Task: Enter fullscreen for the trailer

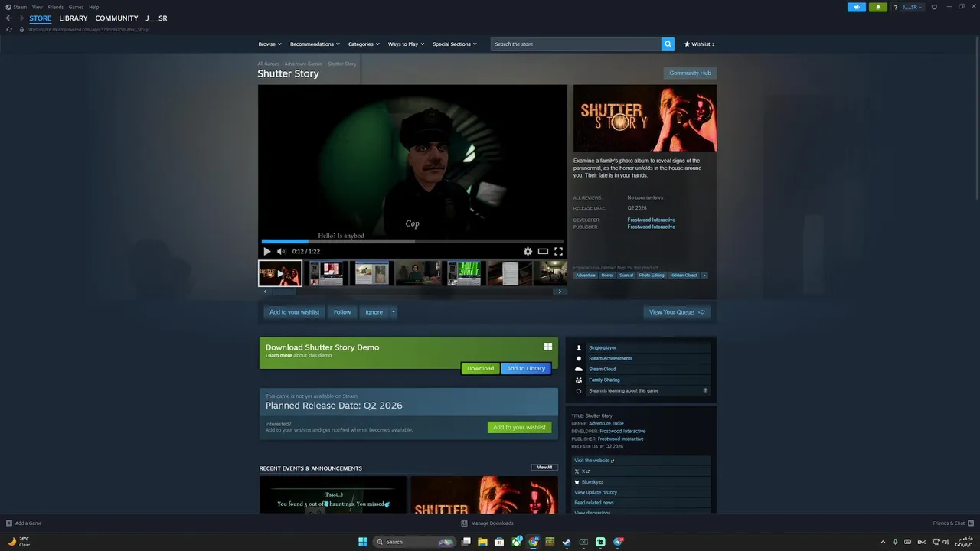Action: [x=558, y=251]
